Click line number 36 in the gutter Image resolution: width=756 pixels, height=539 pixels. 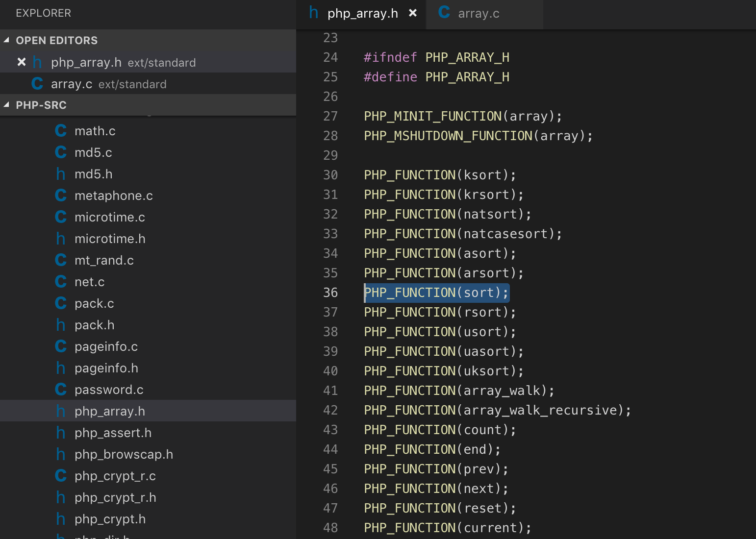(330, 293)
